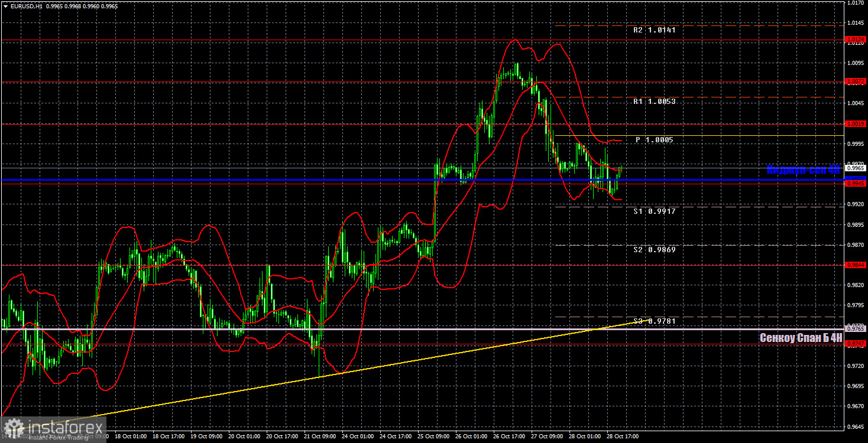Screen dimensions: 868x443
Task: Select the S1 0.9917 support label
Action: 655,211
